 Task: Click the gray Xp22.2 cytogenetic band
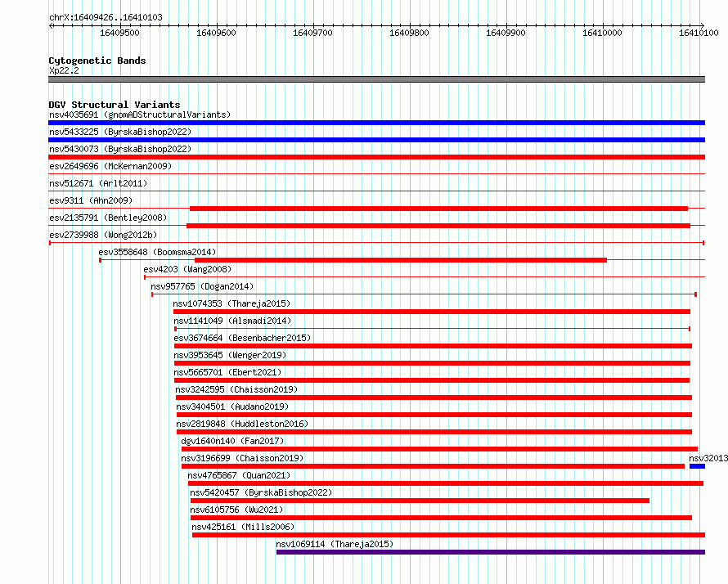click(x=376, y=79)
